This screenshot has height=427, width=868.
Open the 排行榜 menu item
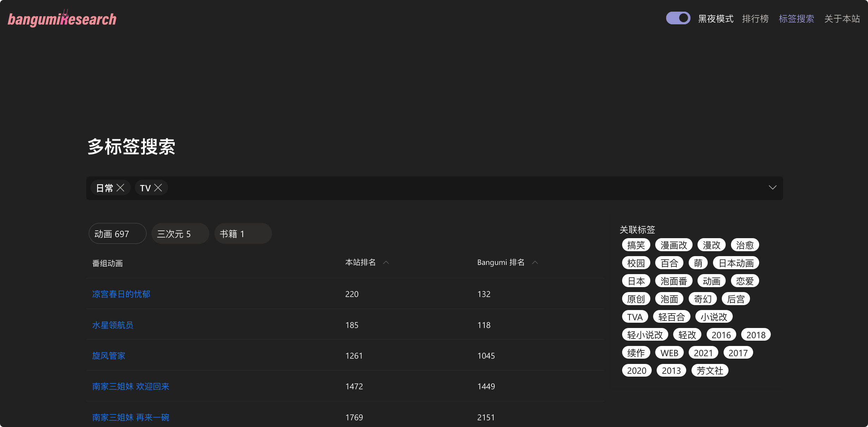click(755, 19)
